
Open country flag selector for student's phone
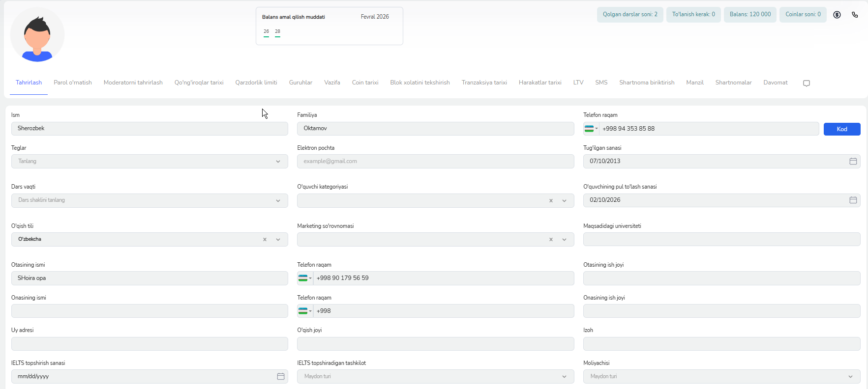(x=591, y=129)
